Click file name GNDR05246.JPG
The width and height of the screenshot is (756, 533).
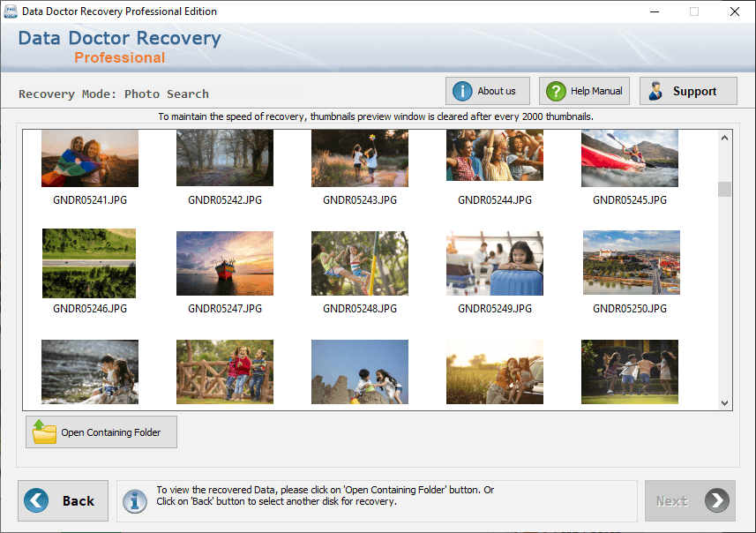pos(90,309)
